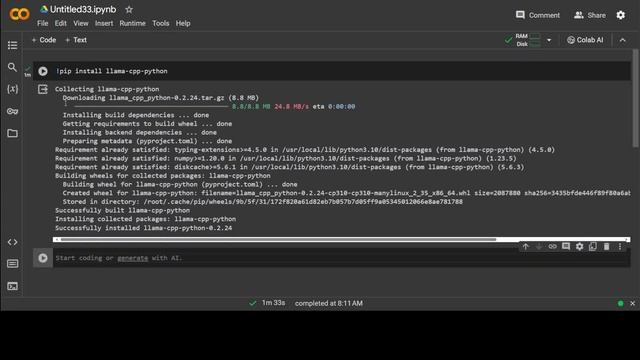Delete the selected cell
Viewport: 640px width, 360px height.
click(x=607, y=247)
